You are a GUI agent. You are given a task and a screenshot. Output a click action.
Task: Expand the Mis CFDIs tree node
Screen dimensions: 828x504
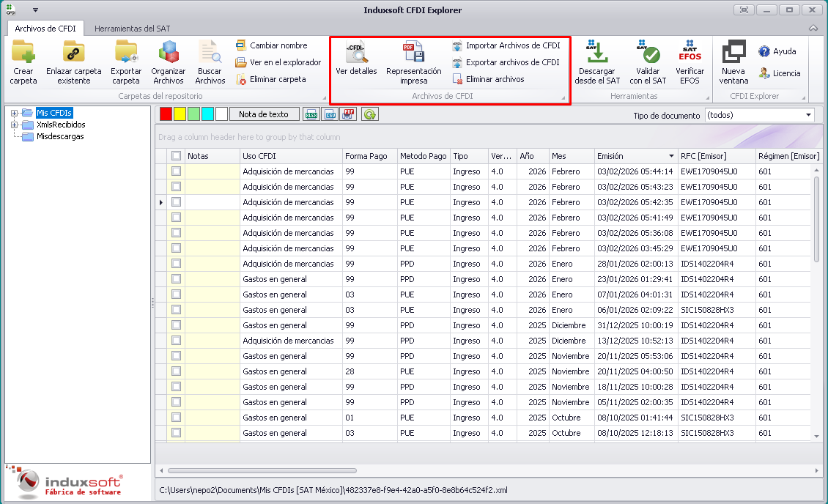tap(14, 113)
